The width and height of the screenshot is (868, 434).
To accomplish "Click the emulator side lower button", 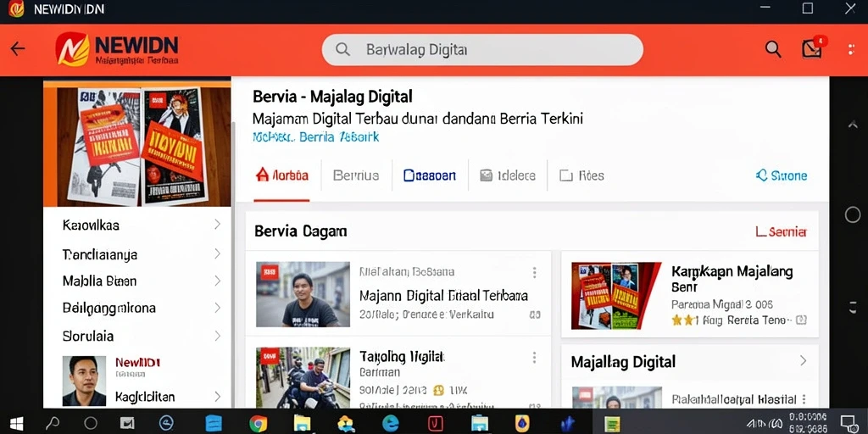I will 853,308.
